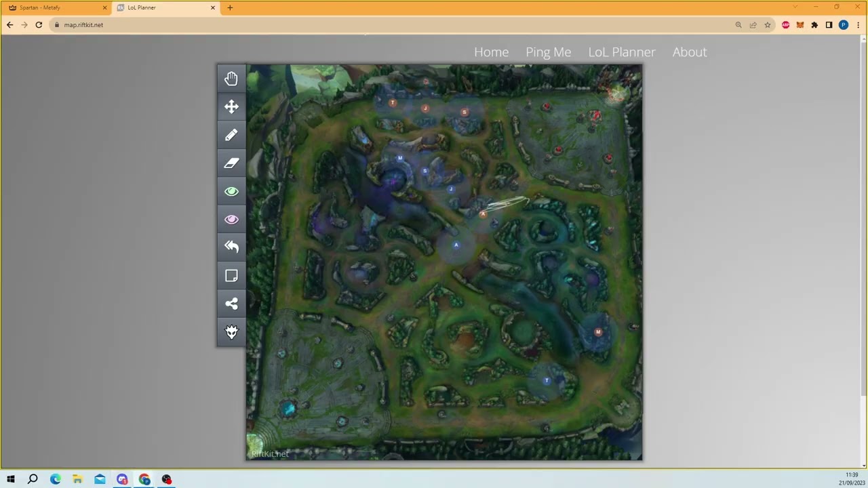
Task: Select the blue M marker on the map
Action: click(x=400, y=159)
